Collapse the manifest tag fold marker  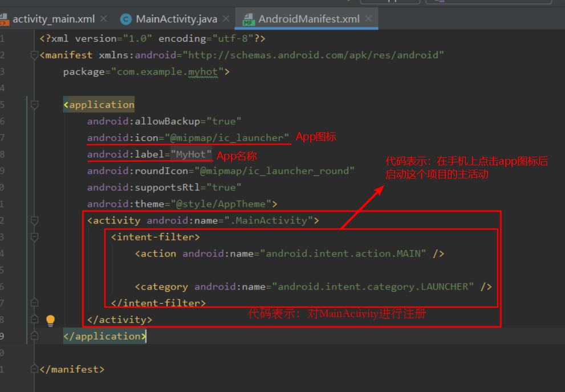click(35, 55)
